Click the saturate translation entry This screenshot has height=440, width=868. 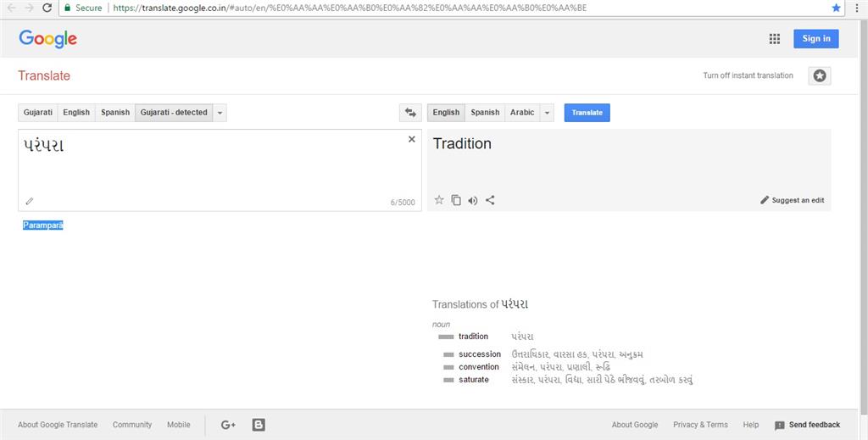click(473, 380)
